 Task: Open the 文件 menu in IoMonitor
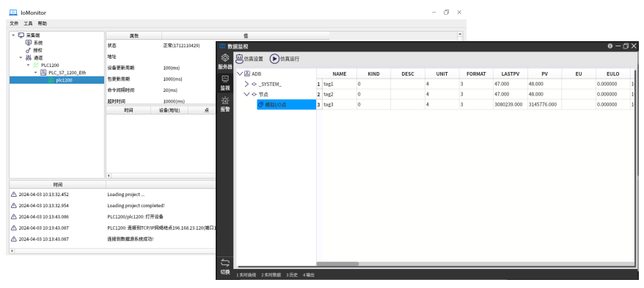click(x=14, y=24)
